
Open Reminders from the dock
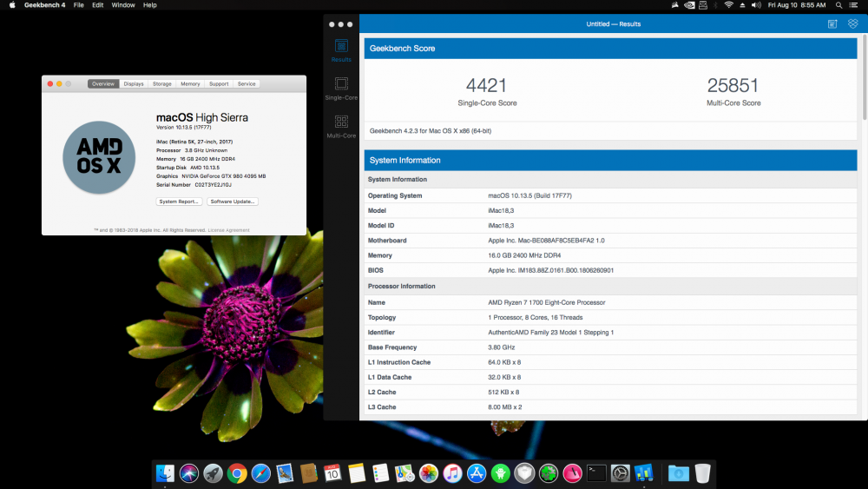pos(380,473)
